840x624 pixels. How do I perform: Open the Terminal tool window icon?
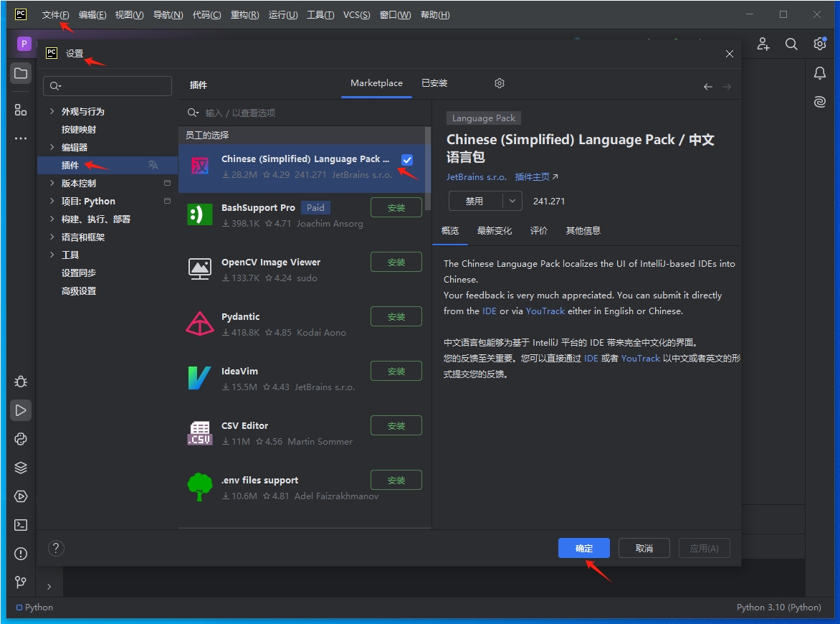point(21,525)
